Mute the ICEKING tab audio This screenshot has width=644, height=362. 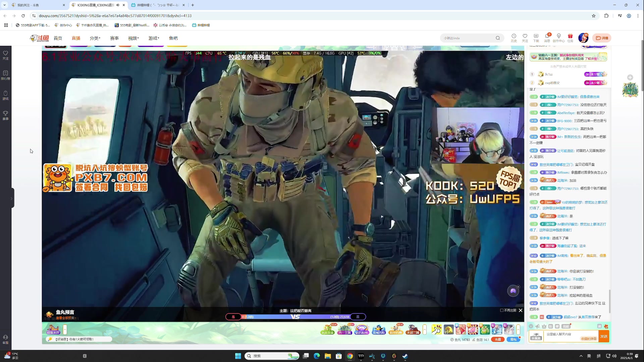click(118, 5)
